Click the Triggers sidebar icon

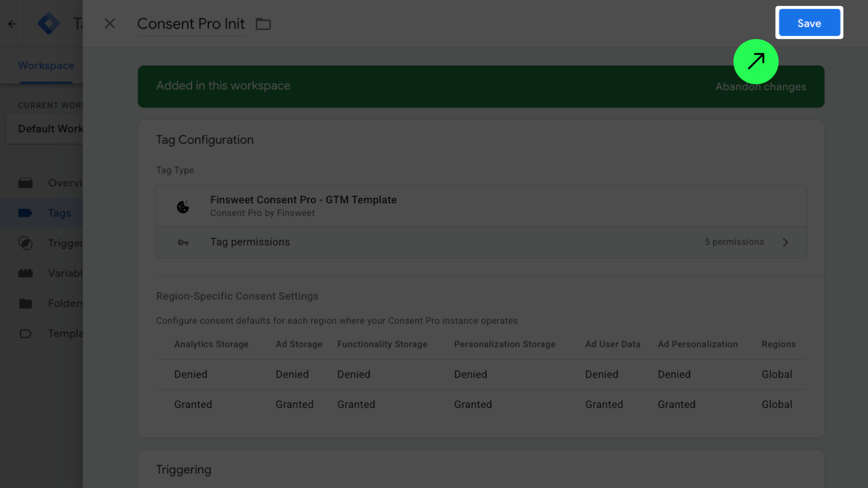[25, 243]
